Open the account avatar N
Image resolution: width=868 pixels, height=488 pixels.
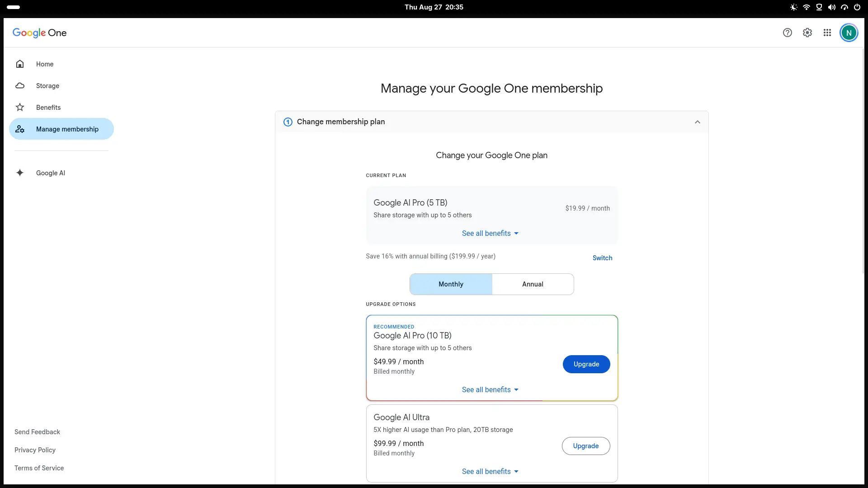[x=849, y=33]
